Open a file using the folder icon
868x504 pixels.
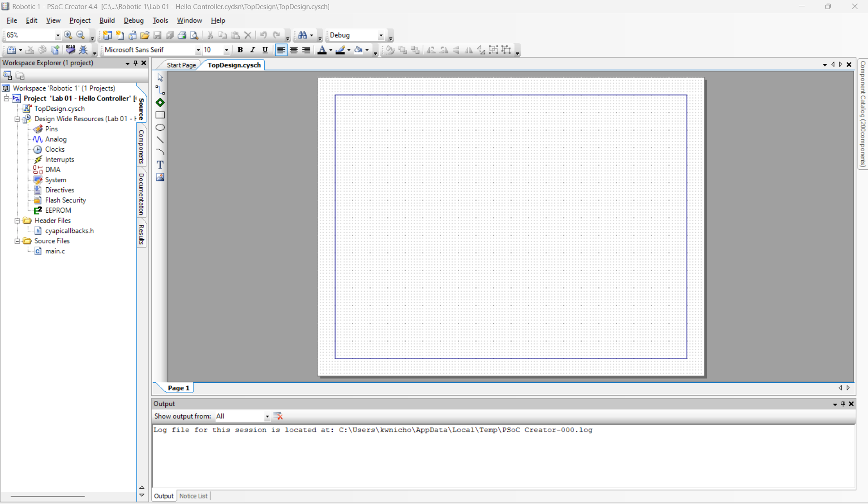[x=145, y=35]
